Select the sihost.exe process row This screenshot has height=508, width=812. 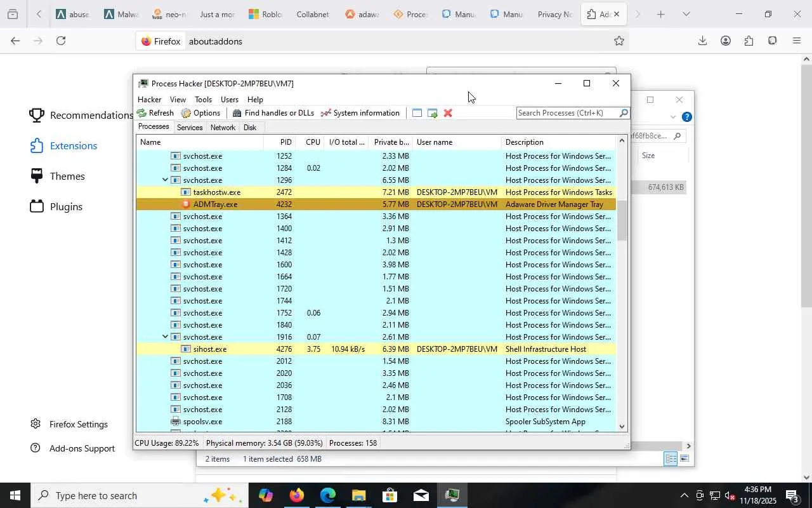click(x=376, y=349)
